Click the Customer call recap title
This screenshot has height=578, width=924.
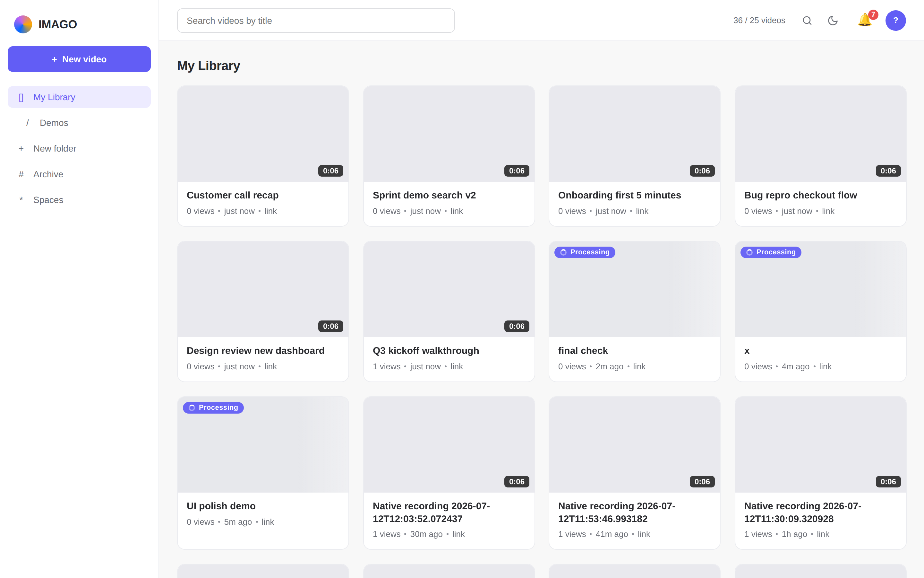[x=233, y=195]
